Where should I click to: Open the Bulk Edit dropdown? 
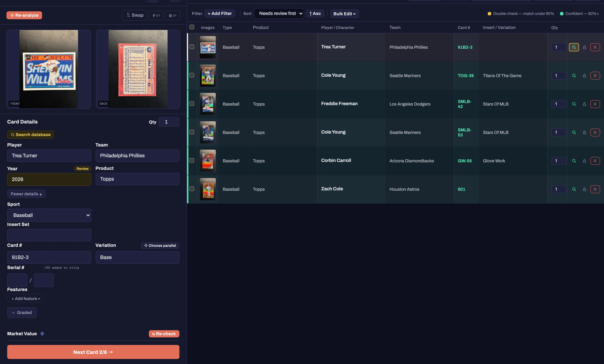[x=344, y=14]
